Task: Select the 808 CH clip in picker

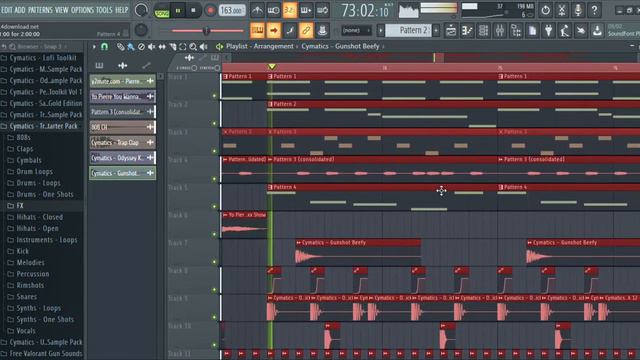Action: [x=122, y=127]
